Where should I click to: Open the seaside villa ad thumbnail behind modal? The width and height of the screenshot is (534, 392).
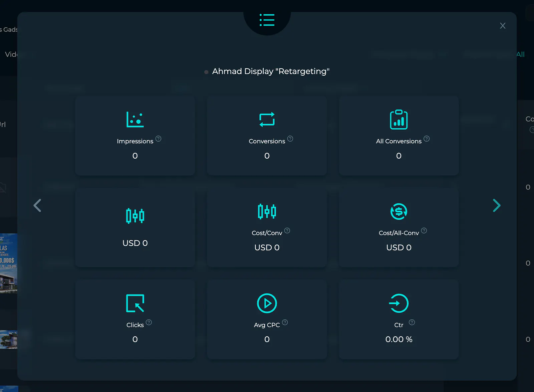pos(9,263)
